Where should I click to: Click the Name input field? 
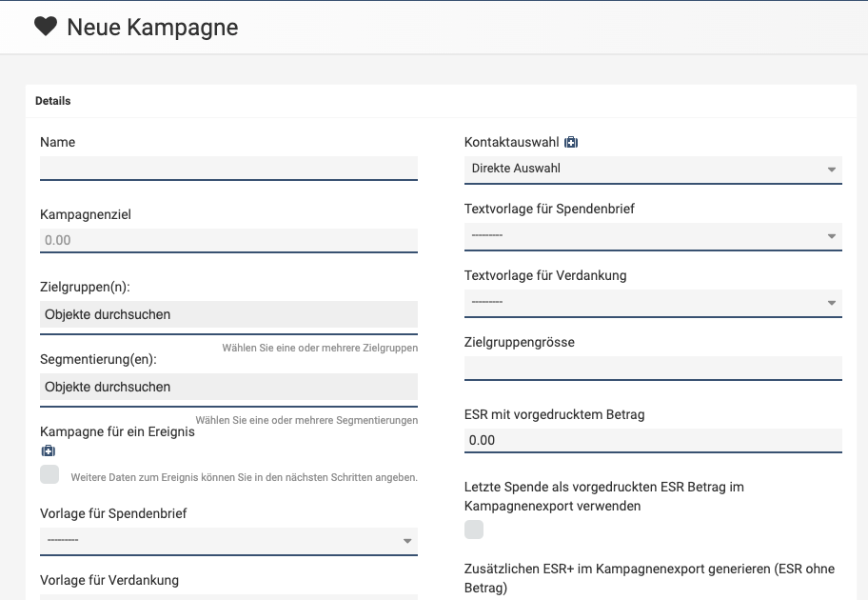[x=228, y=168]
